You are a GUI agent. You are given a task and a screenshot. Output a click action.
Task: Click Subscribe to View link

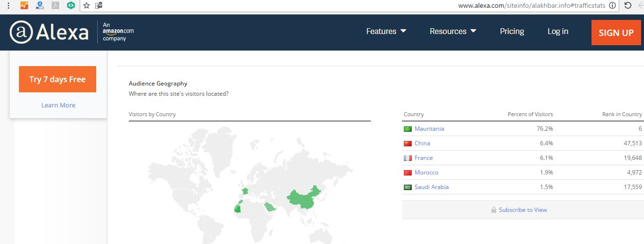[522, 210]
